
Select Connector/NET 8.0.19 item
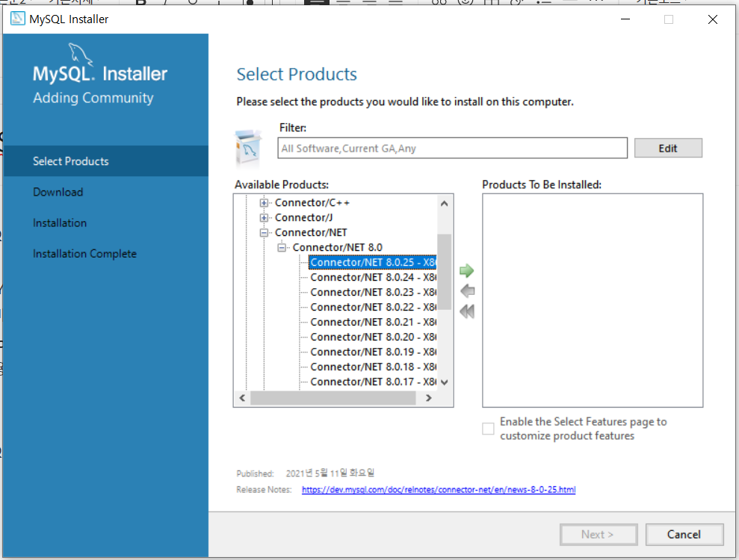(372, 352)
